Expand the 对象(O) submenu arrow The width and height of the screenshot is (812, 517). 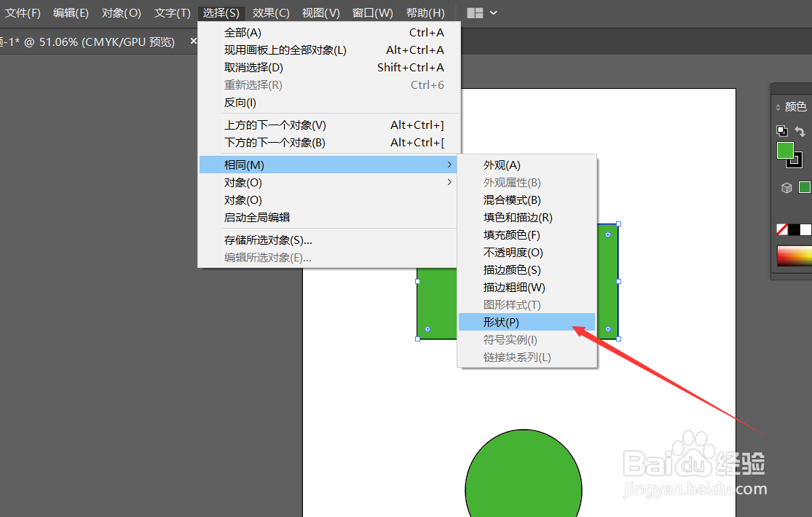tap(450, 182)
